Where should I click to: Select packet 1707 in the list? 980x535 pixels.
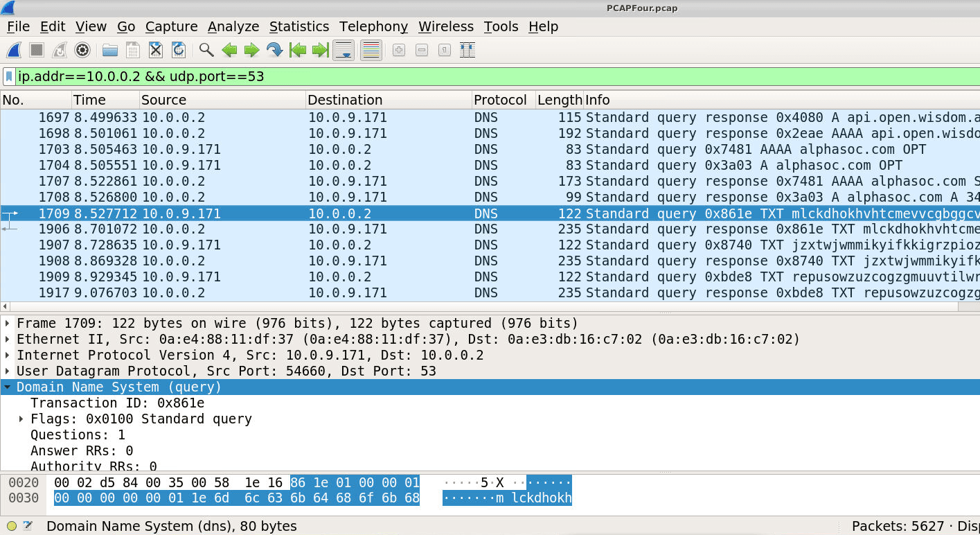tap(490, 181)
